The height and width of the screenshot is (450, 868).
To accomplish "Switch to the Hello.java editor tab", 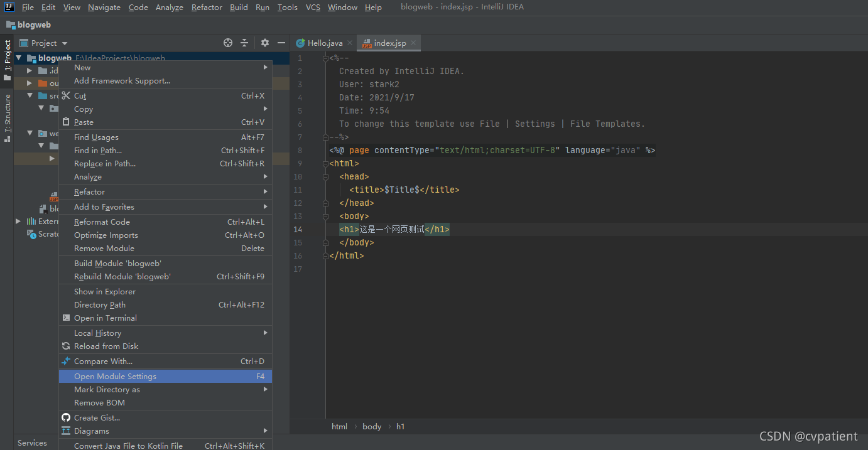I will 325,43.
